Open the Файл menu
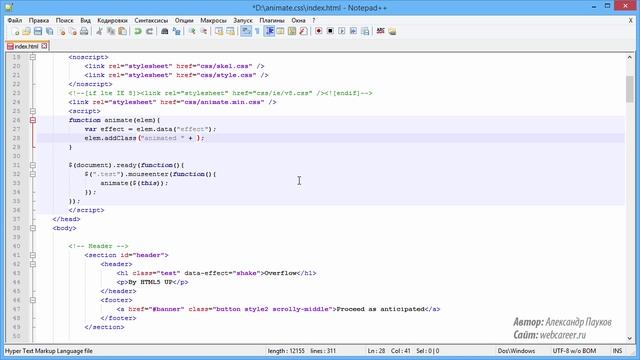The image size is (640, 360). [15, 20]
